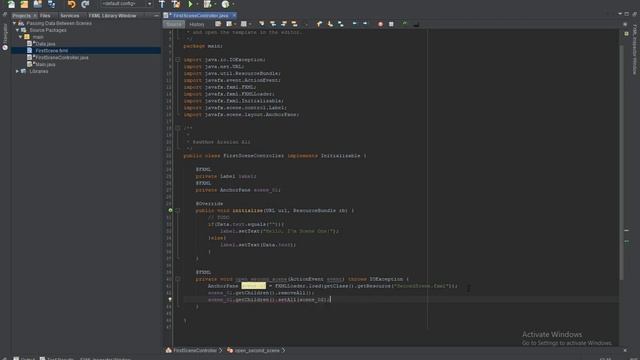Open the FXML Inspector Window side tab
This screenshot has height=360, width=640.
635,49
